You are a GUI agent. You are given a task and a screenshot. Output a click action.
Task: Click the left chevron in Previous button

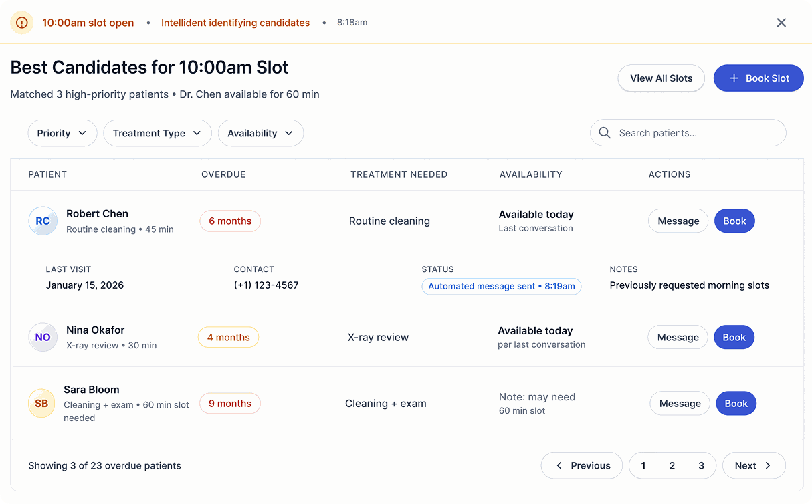pos(559,466)
